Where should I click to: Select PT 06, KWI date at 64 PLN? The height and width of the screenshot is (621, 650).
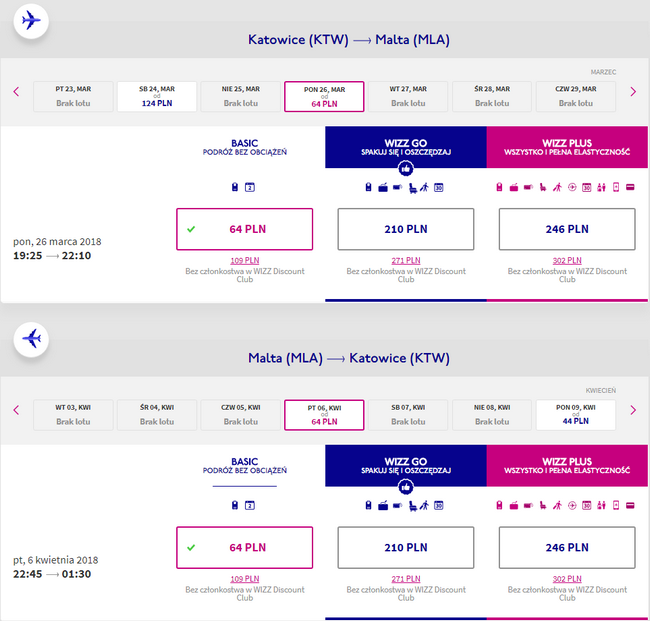tap(324, 415)
